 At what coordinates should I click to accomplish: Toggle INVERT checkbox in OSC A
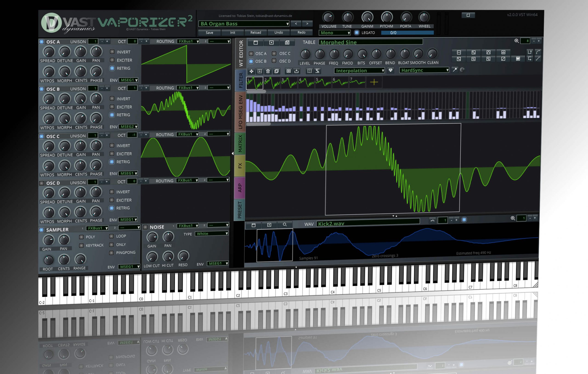point(112,52)
